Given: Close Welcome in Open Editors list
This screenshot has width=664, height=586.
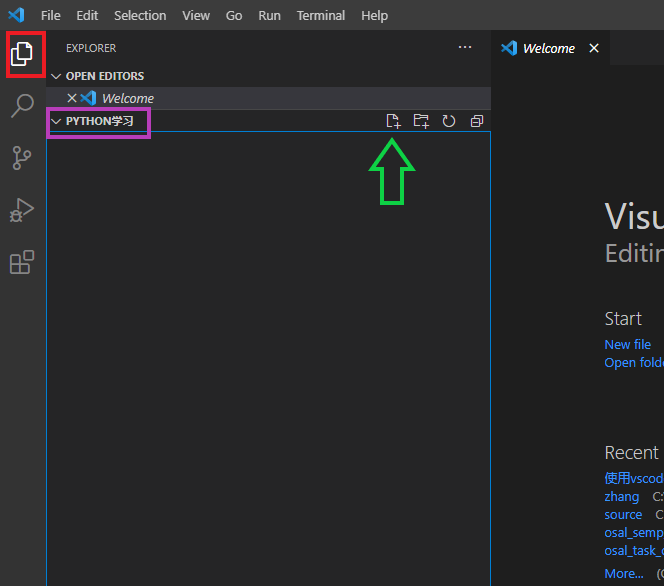Looking at the screenshot, I should [x=72, y=98].
